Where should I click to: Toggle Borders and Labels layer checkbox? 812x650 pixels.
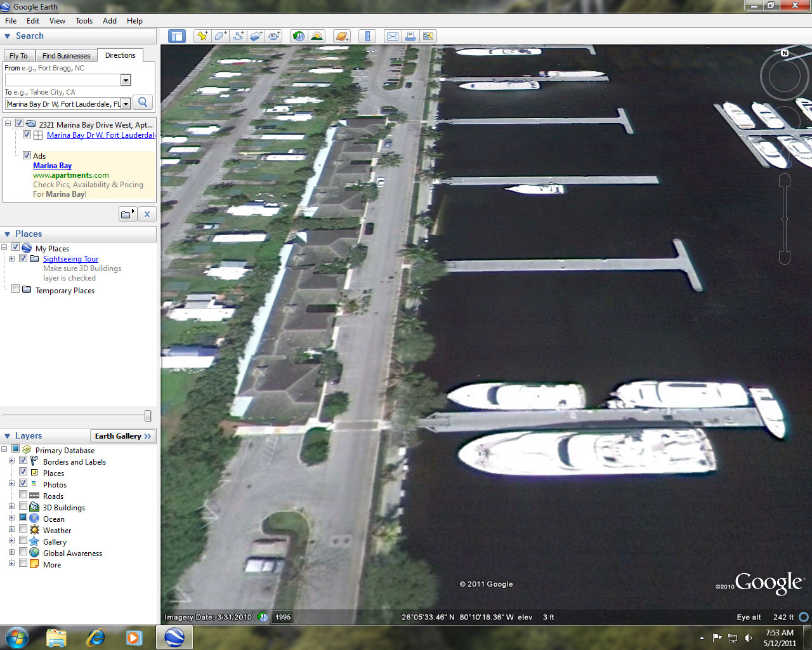tap(23, 461)
